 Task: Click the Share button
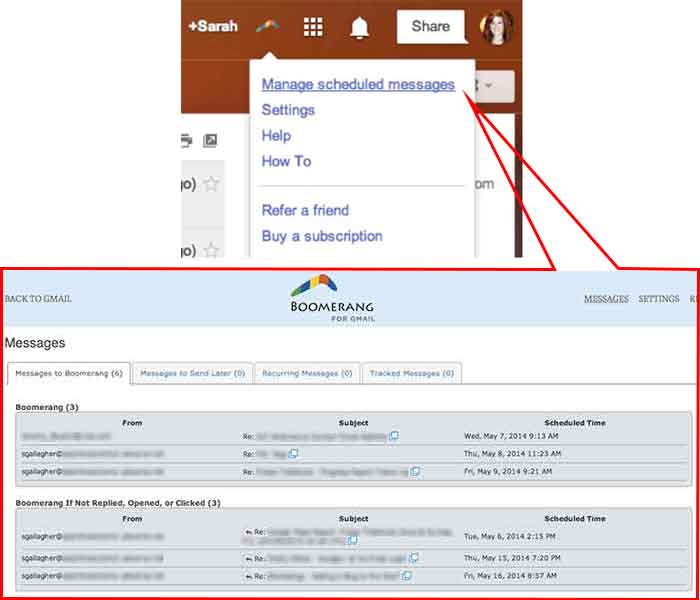pos(431,27)
